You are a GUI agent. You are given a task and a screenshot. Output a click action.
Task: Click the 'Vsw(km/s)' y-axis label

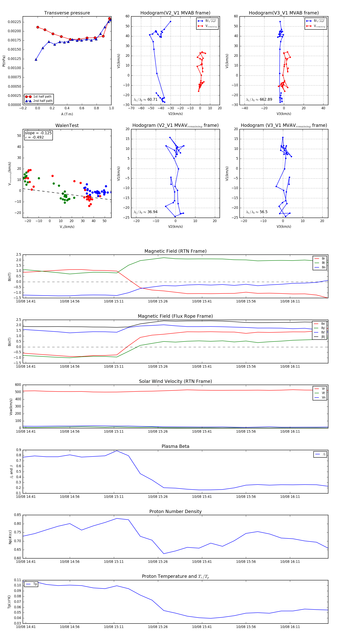[x=11, y=407]
